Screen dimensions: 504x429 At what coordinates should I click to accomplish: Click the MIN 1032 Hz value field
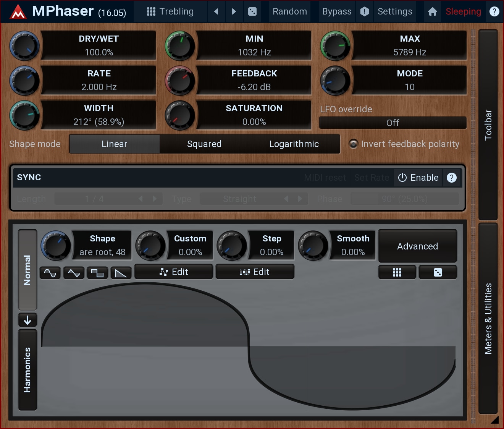pyautogui.click(x=254, y=45)
